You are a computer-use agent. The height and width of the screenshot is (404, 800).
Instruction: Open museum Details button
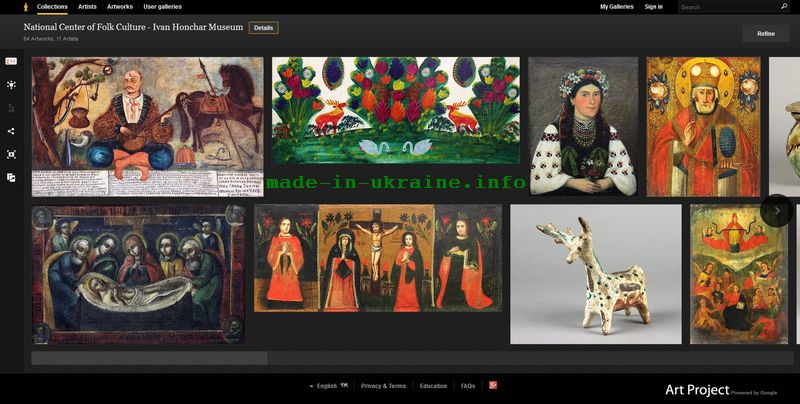[x=263, y=28]
